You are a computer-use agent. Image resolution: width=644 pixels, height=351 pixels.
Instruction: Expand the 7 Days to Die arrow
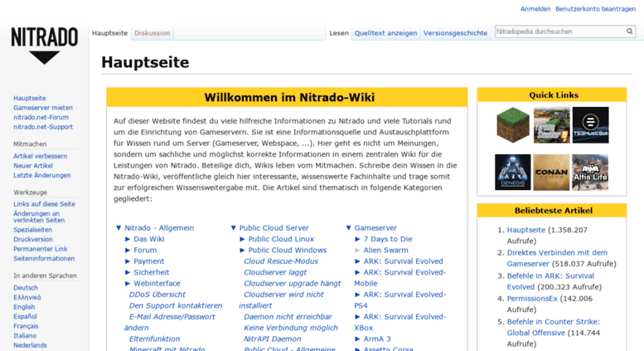(357, 239)
